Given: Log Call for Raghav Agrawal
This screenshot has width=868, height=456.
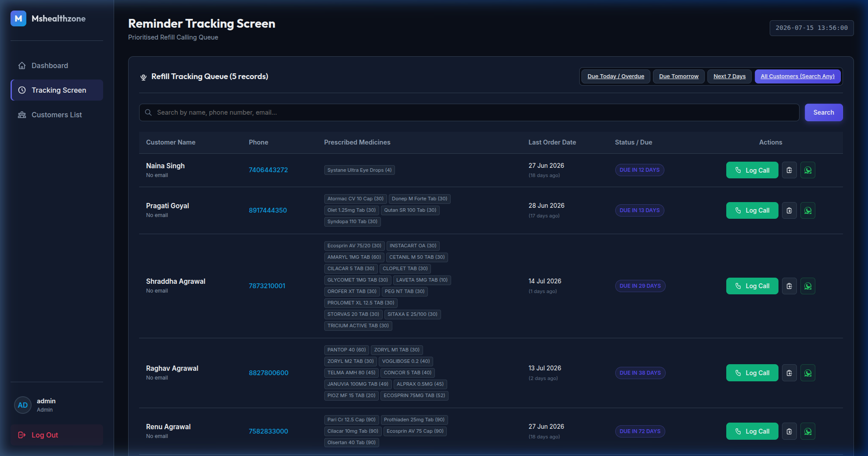Looking at the screenshot, I should pos(752,373).
